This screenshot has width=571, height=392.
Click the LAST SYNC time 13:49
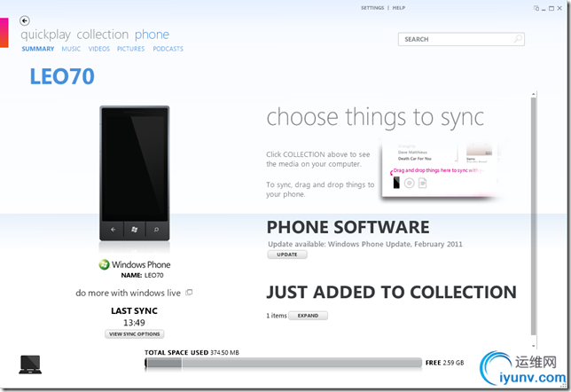tap(134, 323)
